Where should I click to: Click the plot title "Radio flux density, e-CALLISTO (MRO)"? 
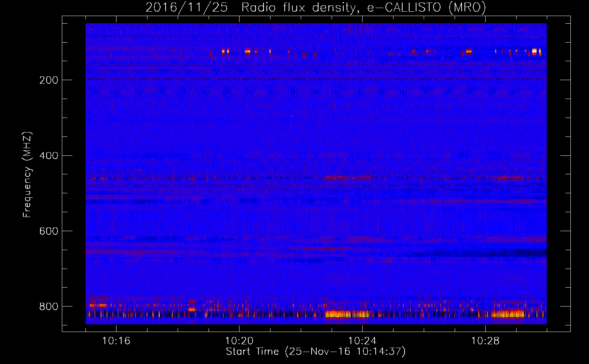363,8
